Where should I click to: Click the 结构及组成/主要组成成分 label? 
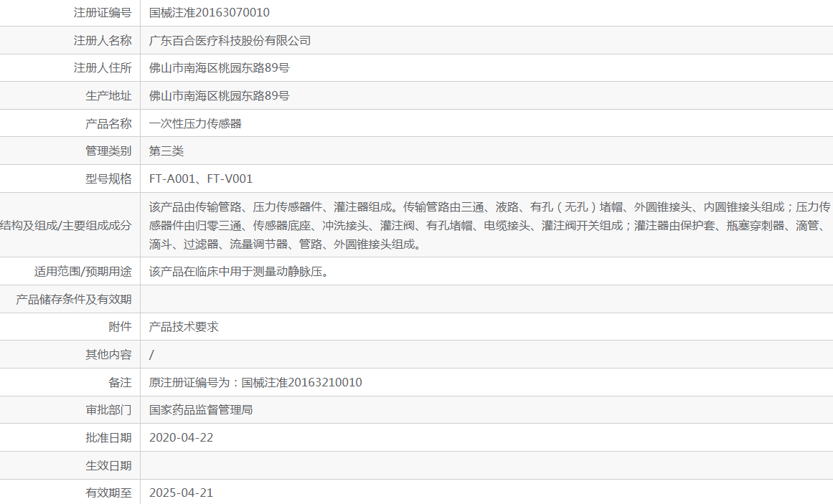[66, 225]
